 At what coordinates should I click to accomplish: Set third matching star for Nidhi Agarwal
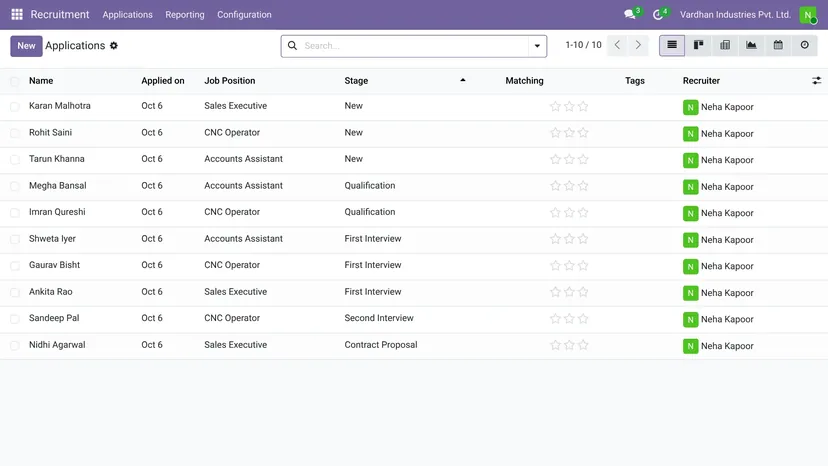click(583, 345)
